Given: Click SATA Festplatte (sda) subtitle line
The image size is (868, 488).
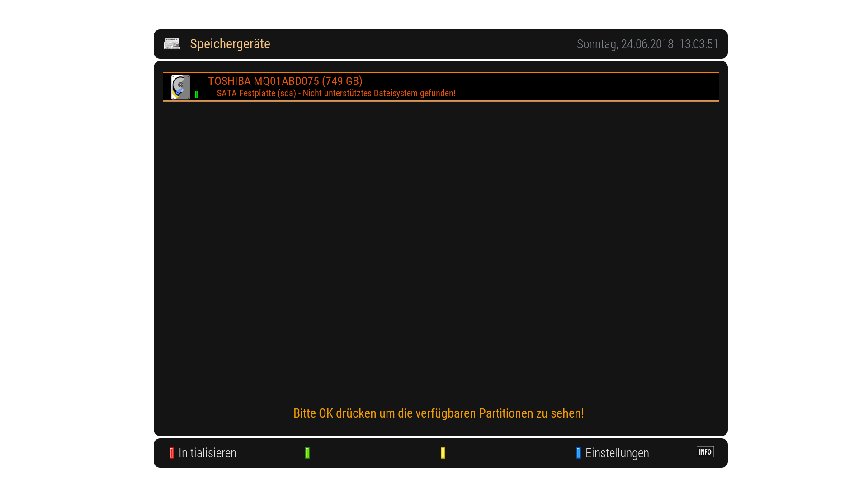Looking at the screenshot, I should (256, 94).
